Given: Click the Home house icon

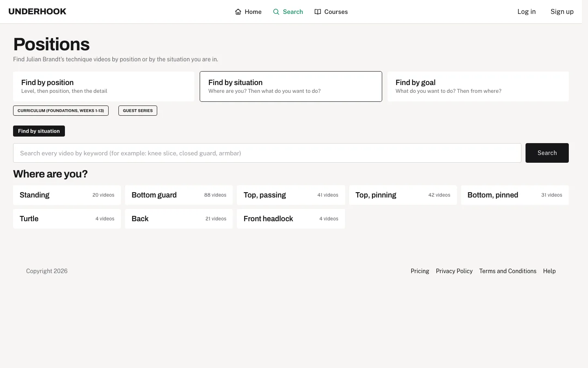Looking at the screenshot, I should pyautogui.click(x=238, y=12).
